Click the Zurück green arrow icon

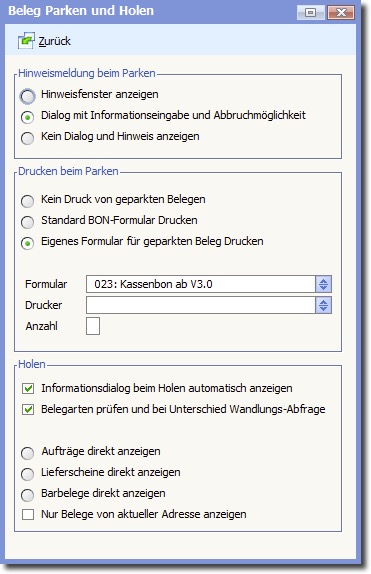click(x=26, y=40)
